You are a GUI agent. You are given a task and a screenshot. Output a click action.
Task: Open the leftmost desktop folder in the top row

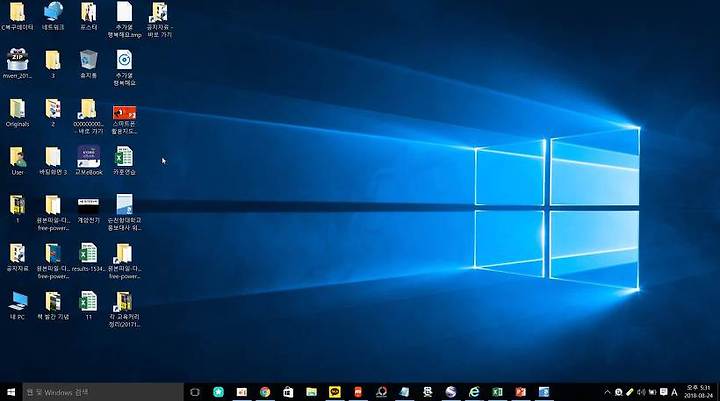pos(17,15)
